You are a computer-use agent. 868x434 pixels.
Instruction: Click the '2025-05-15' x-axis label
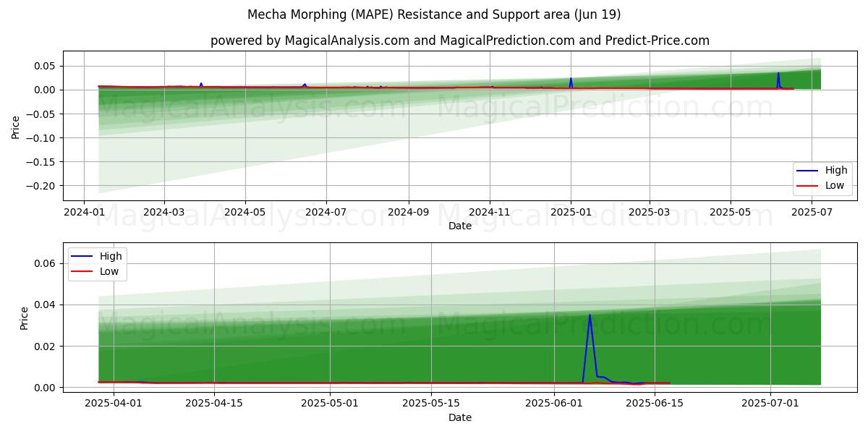click(432, 404)
